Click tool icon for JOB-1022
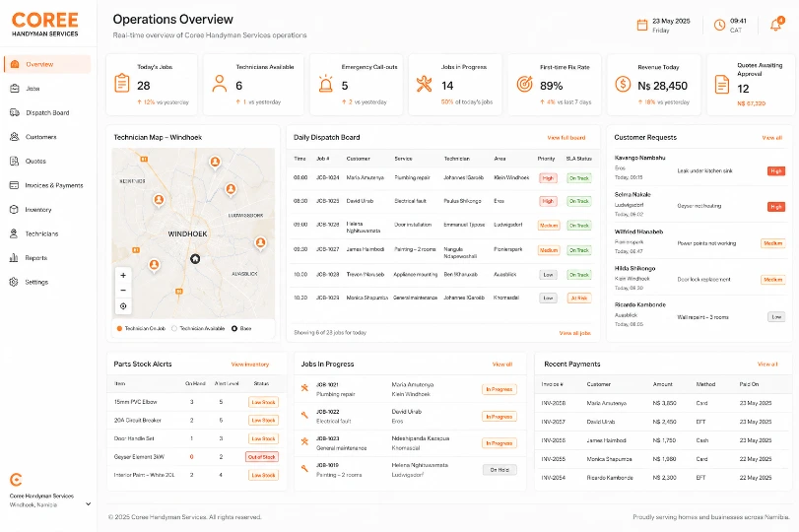Screen dimensions: 799x532 304,415
